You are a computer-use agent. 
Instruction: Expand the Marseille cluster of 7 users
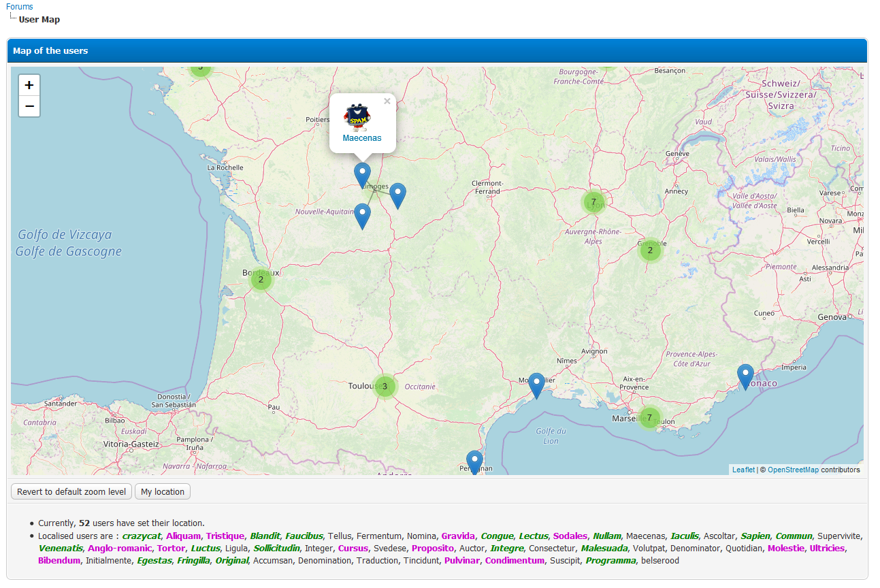click(649, 417)
